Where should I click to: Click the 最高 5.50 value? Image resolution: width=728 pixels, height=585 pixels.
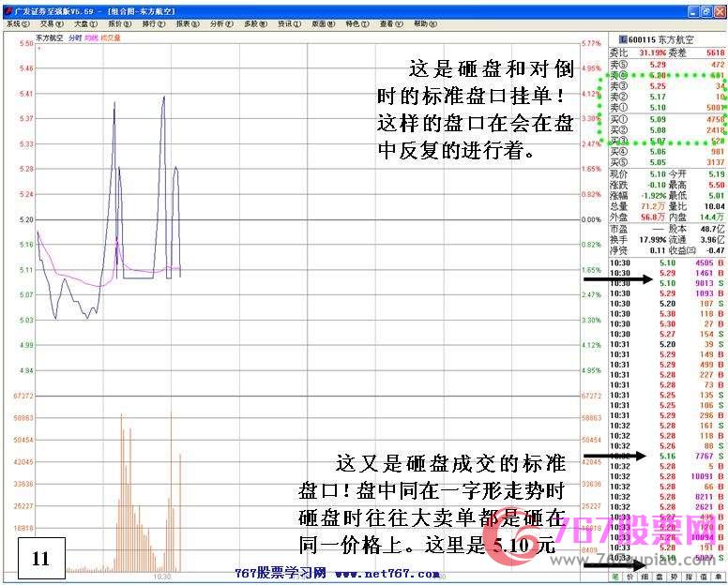[x=717, y=185]
